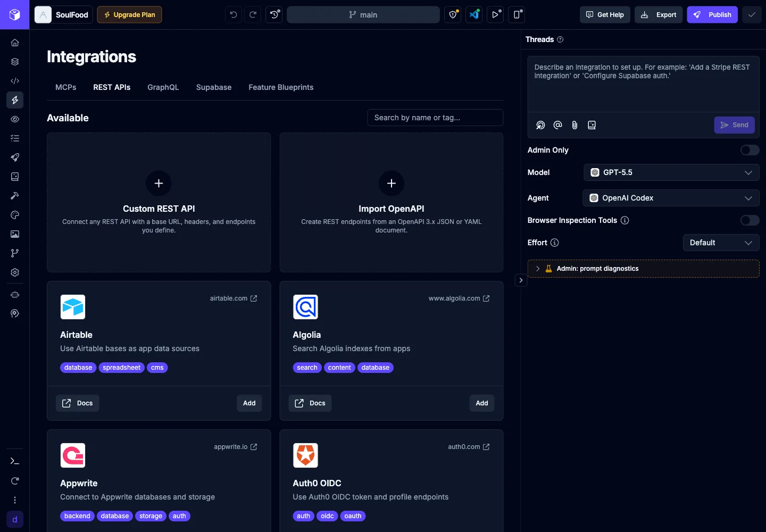Add the Airtable integration
766x532 pixels.
pyautogui.click(x=249, y=403)
